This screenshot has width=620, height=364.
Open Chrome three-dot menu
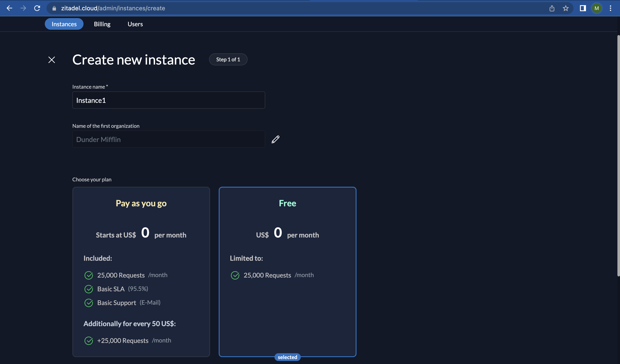click(610, 8)
